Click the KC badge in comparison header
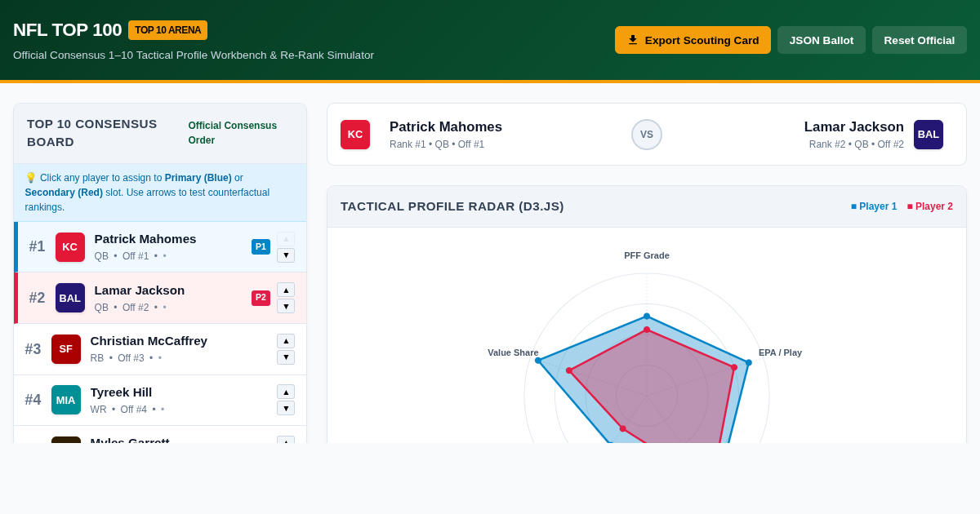The height and width of the screenshot is (514, 980). (355, 135)
